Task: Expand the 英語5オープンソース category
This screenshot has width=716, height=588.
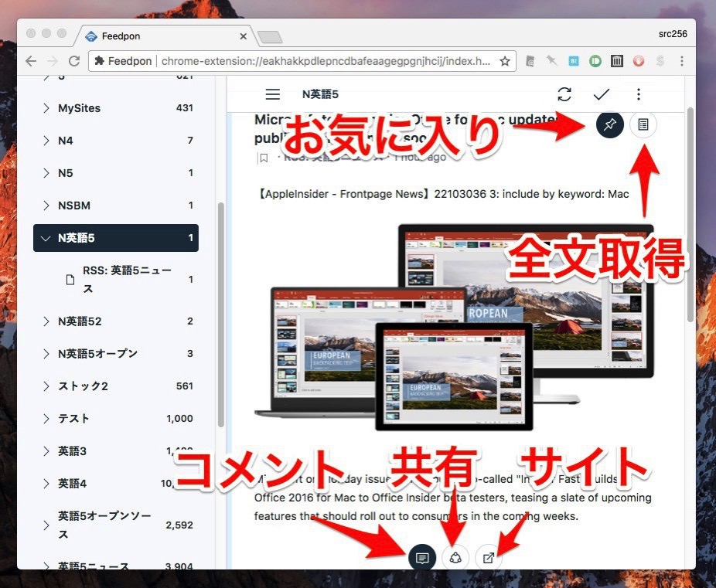Action: (x=46, y=525)
